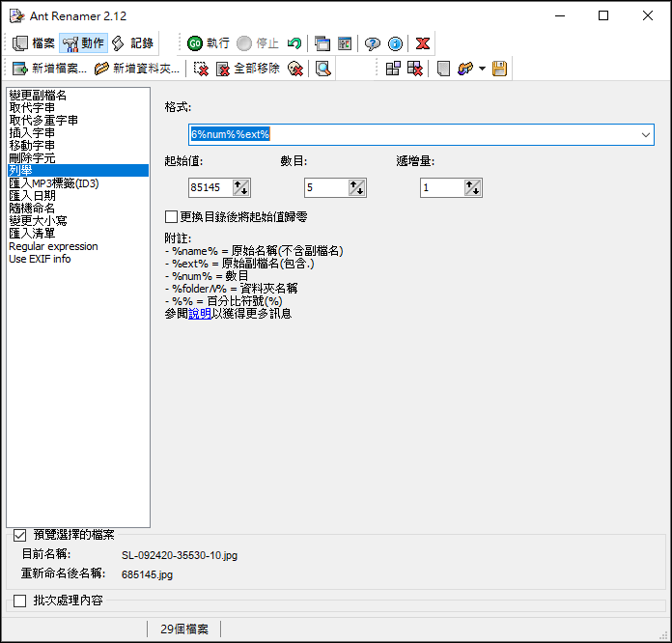Open help speech-bubble question icon
Screen dimensions: 672x643
[x=373, y=43]
